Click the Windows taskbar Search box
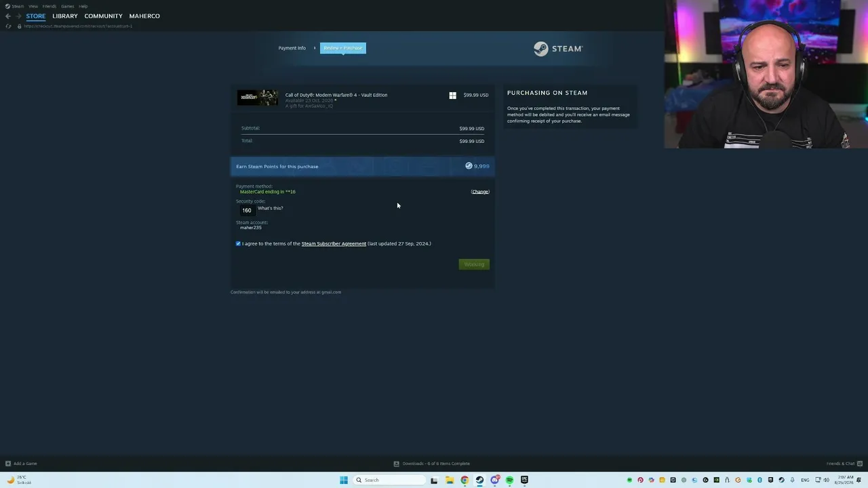Image resolution: width=868 pixels, height=488 pixels. 390,480
